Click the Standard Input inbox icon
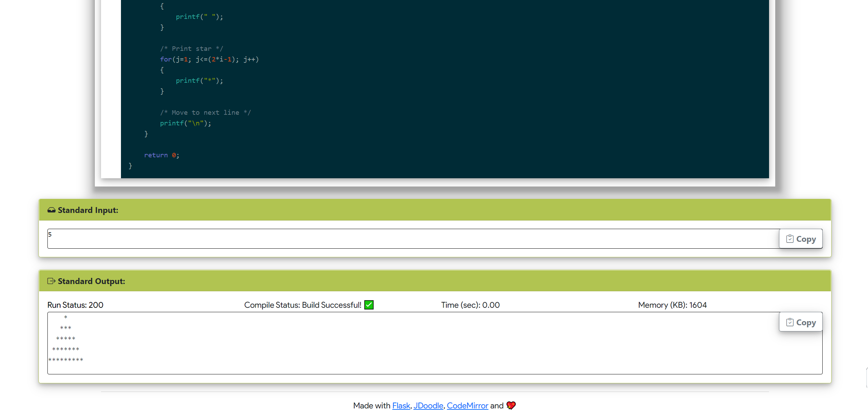The height and width of the screenshot is (418, 868). (x=51, y=210)
